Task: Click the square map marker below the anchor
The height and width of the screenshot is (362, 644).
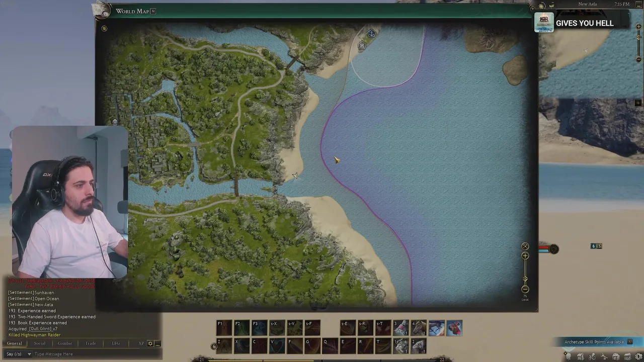Action: point(362,46)
